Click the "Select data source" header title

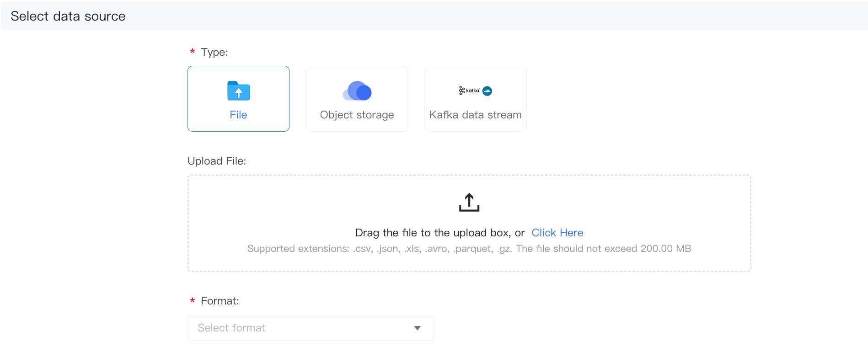click(x=68, y=16)
